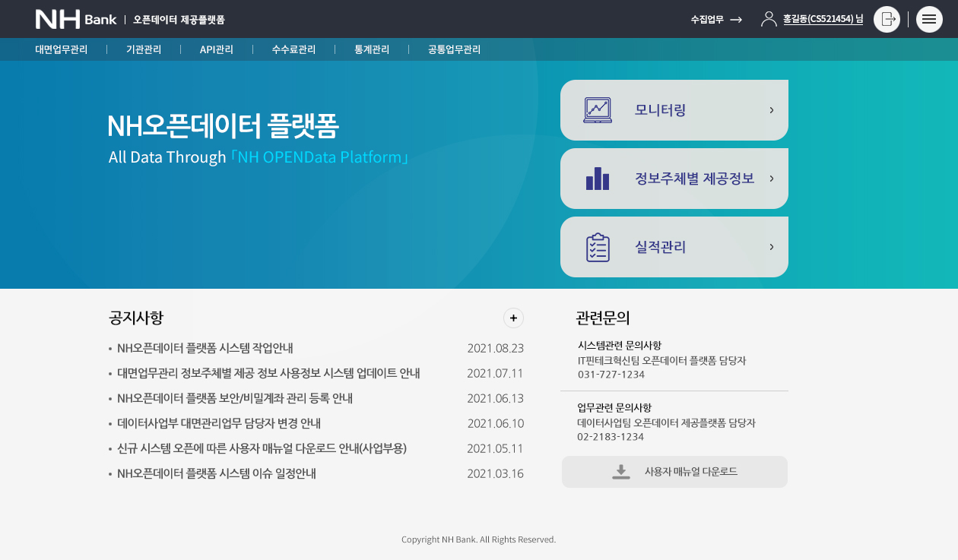Open notice NH오픈데이터 플랫폼 시스템 작업안내
Screen dimensions: 958x560
pyautogui.click(x=205, y=348)
